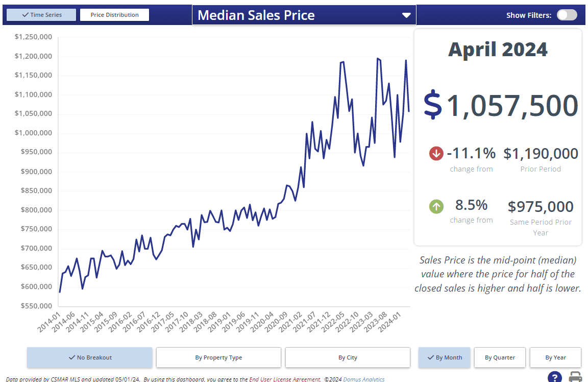Click the blue dollar sign symbol
This screenshot has height=382, width=588.
pyautogui.click(x=433, y=105)
